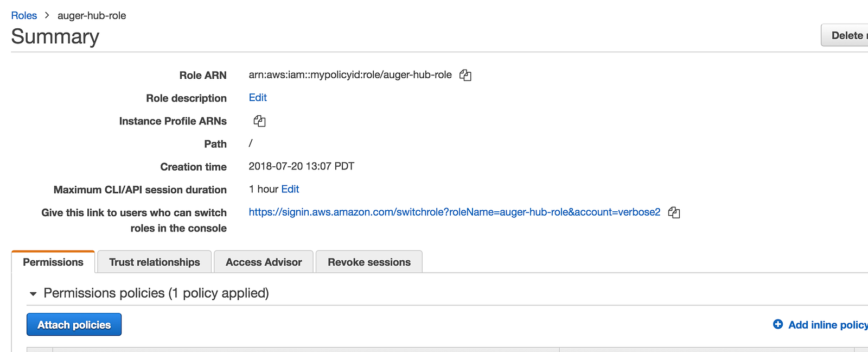Switch to the Trust relationships tab

pos(155,262)
